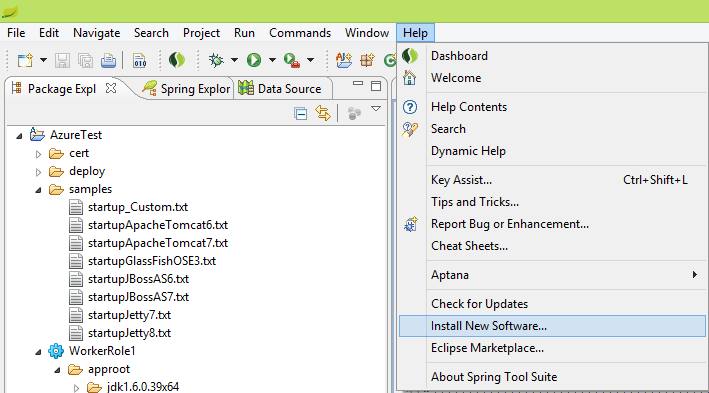Maximize the Package Explorer view

pos(376,86)
